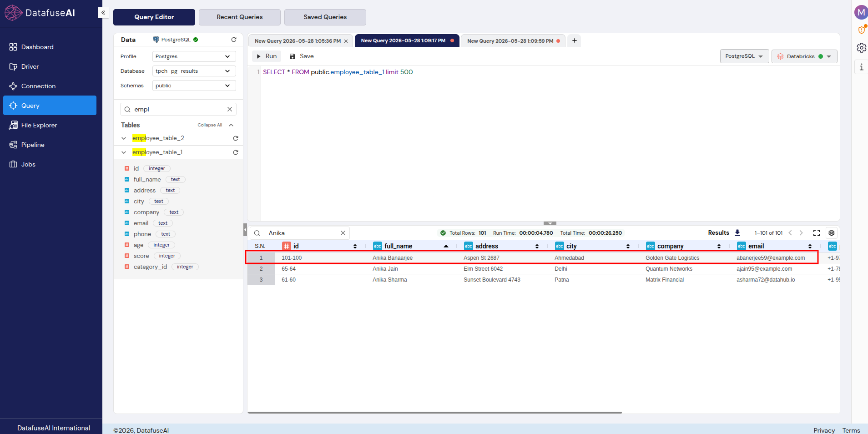Switch to Query Editor tab

[x=154, y=17]
